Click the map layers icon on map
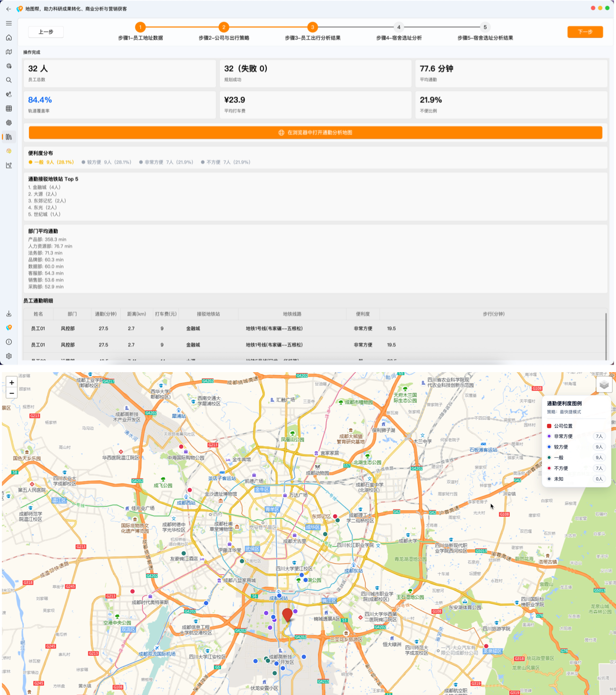The height and width of the screenshot is (695, 616). point(604,384)
